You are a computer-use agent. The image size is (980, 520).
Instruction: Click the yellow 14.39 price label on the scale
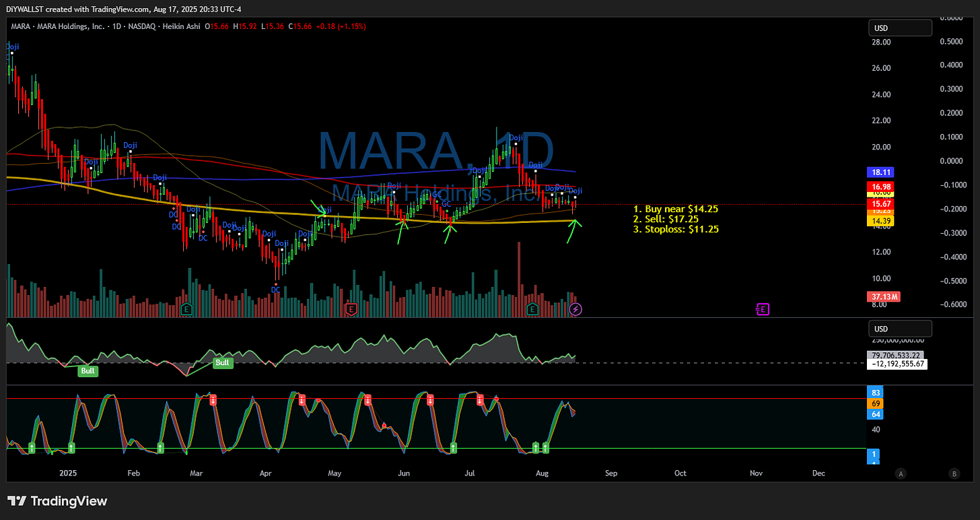tap(880, 220)
